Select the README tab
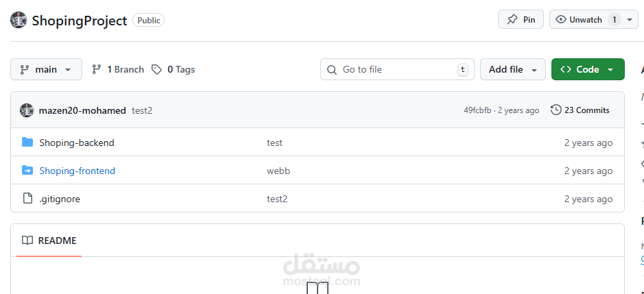644x294 pixels. [x=49, y=241]
